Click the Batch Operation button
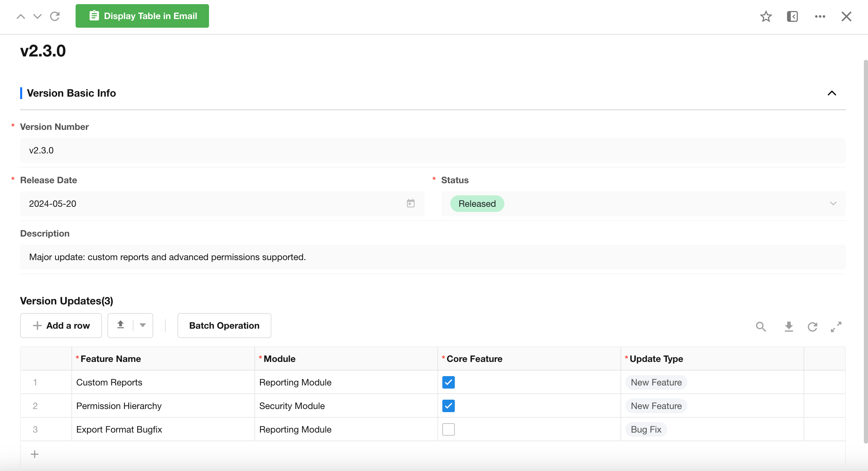868x471 pixels. coord(224,326)
